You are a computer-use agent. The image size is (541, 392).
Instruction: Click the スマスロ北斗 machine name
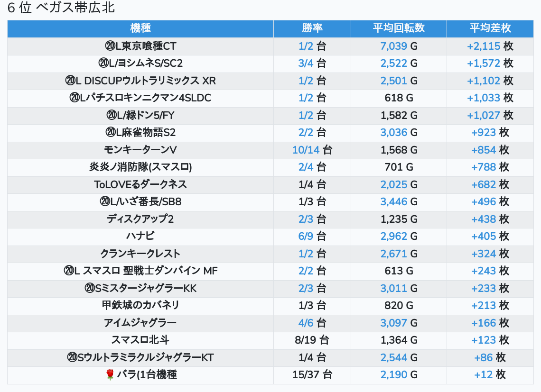tap(140, 340)
